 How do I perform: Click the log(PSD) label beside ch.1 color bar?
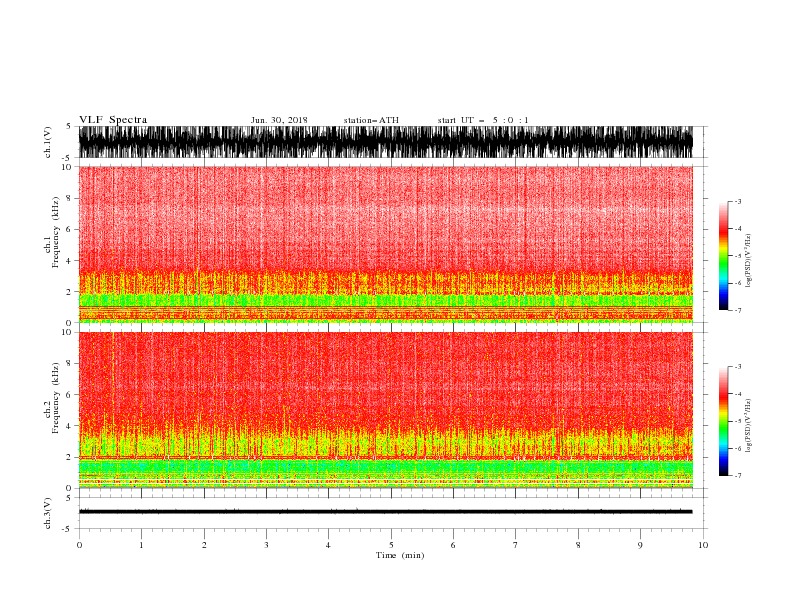coord(748,261)
